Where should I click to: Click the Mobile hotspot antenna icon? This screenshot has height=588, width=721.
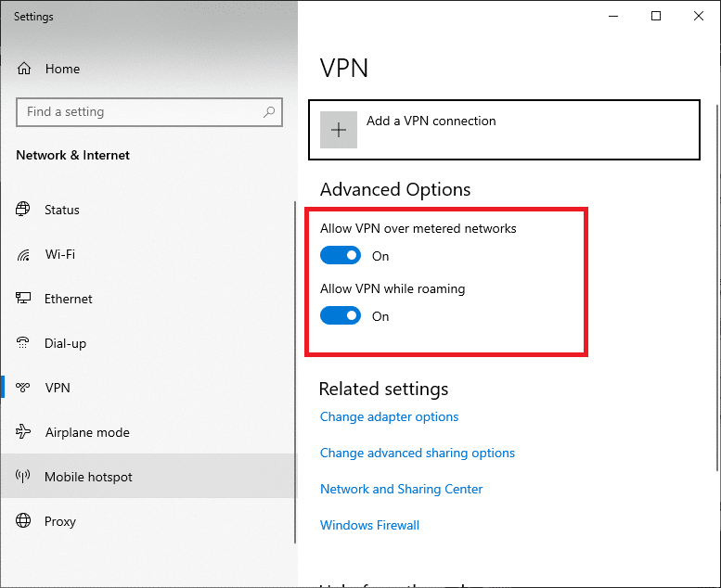24,477
